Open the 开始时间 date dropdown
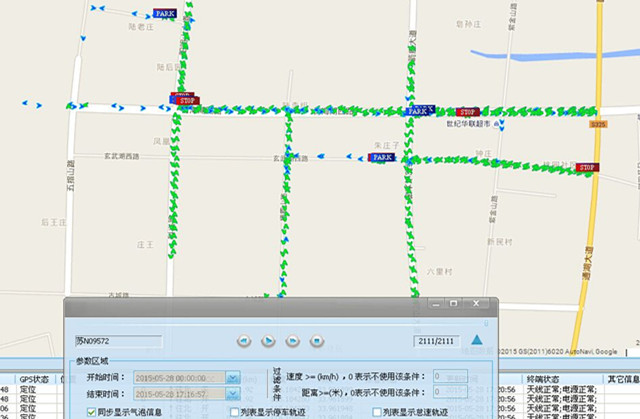Viewport: 640px width, 419px height. click(x=233, y=378)
